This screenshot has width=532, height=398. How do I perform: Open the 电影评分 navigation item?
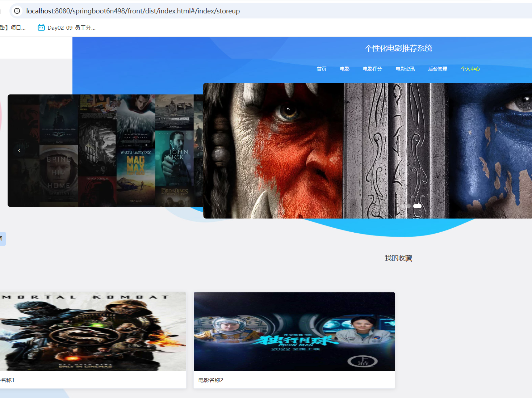(x=372, y=69)
